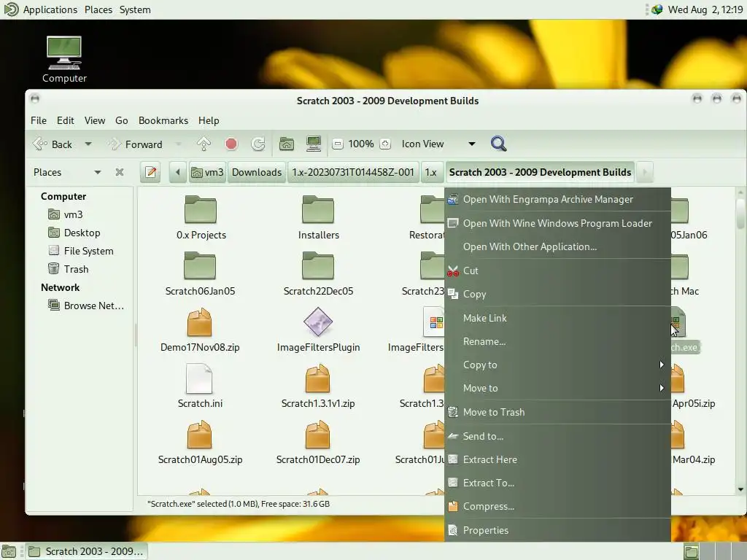Click the left path bar arrow
Screen dimensions: 747x560
[x=178, y=172]
